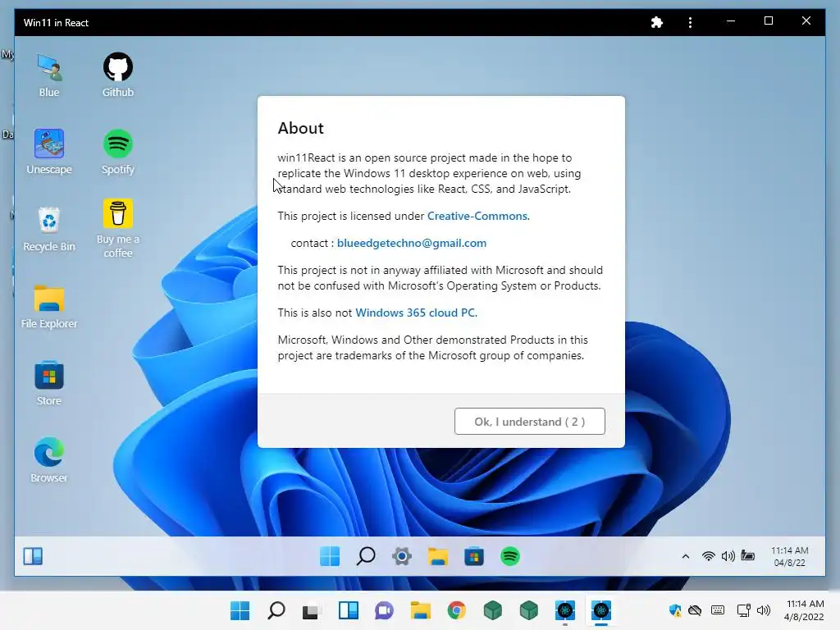This screenshot has width=840, height=630.
Task: Minimize the Win11 in React window
Action: point(731,21)
